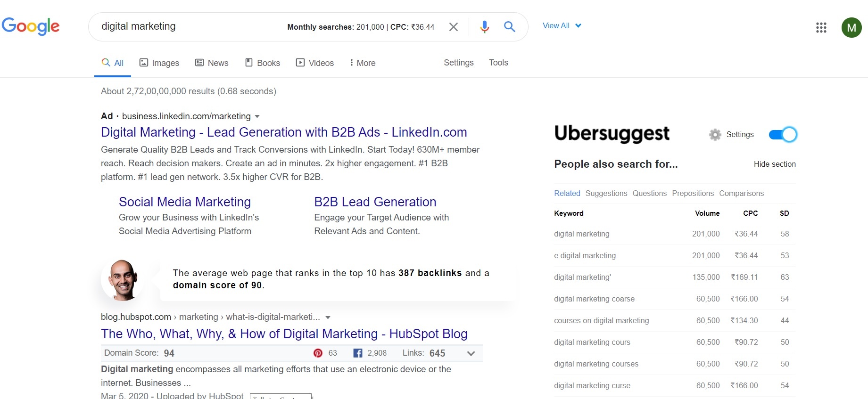Sort by the CPC column header
Screen dimensions: 868x399
[x=751, y=213]
